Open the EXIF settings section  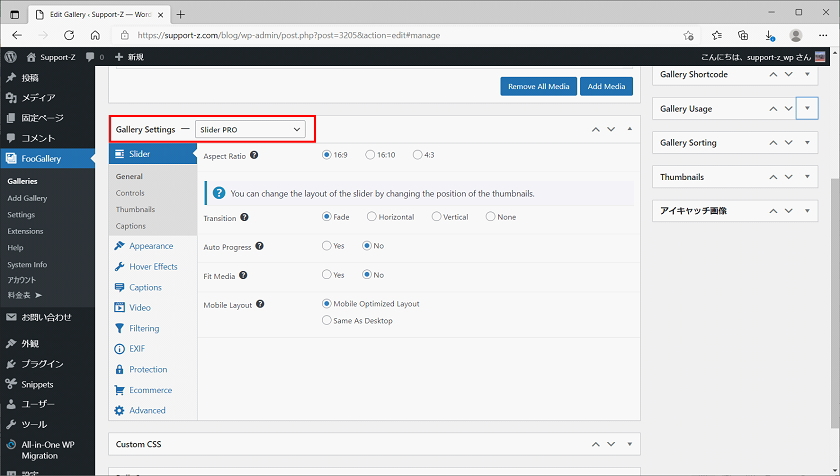click(x=137, y=349)
